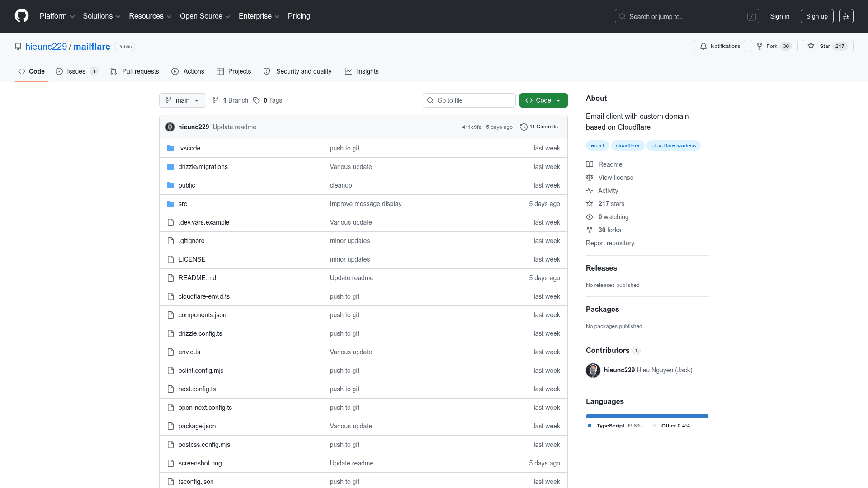Click commit hash 411e9fa

(472, 127)
